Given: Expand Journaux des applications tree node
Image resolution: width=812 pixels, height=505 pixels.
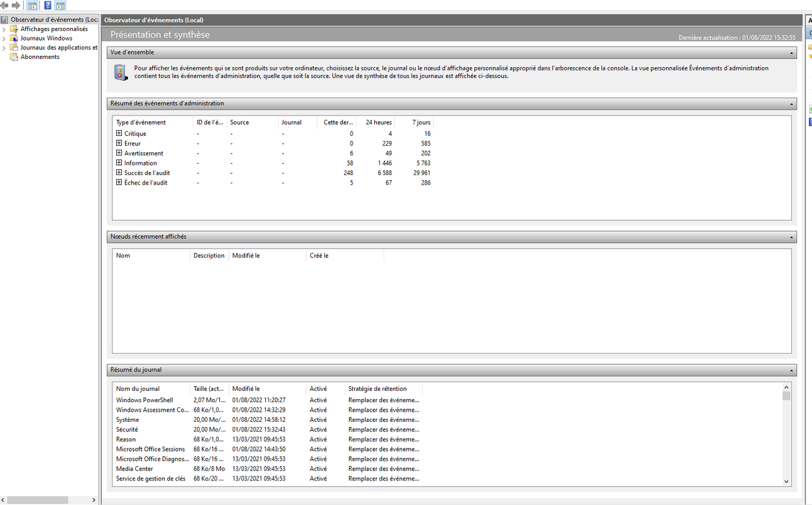Looking at the screenshot, I should click(4, 48).
